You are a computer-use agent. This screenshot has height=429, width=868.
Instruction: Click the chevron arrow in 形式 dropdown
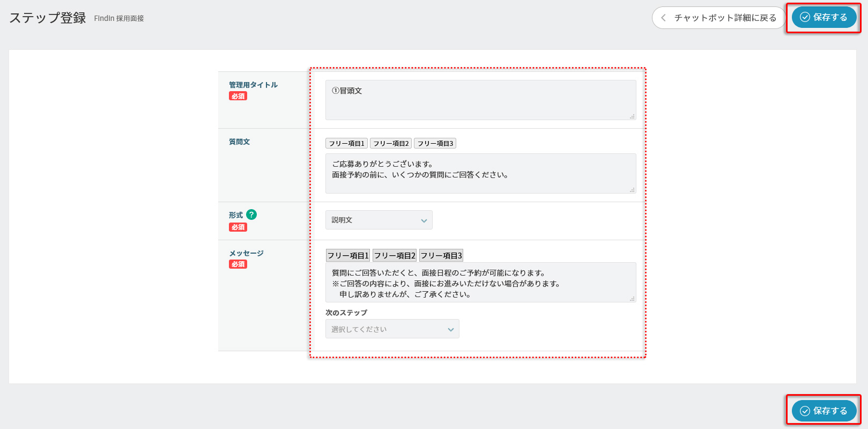point(424,220)
